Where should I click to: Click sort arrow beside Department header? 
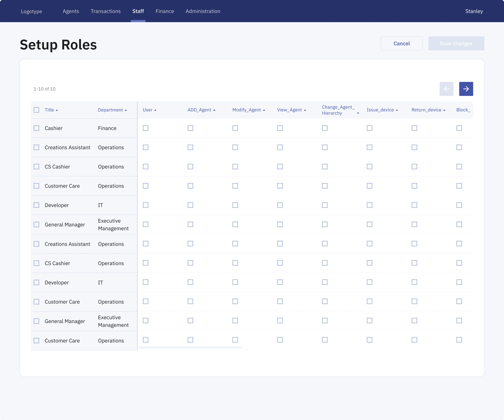tap(126, 110)
